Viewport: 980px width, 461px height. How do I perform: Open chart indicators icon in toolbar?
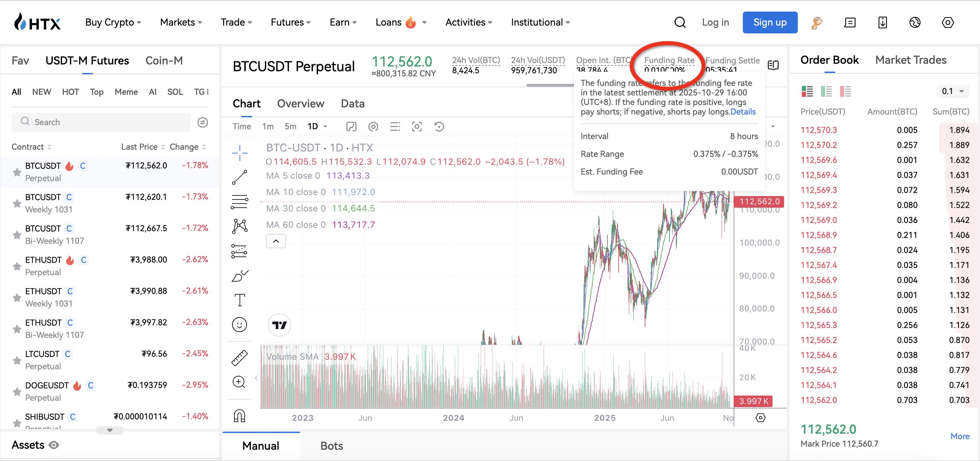351,127
